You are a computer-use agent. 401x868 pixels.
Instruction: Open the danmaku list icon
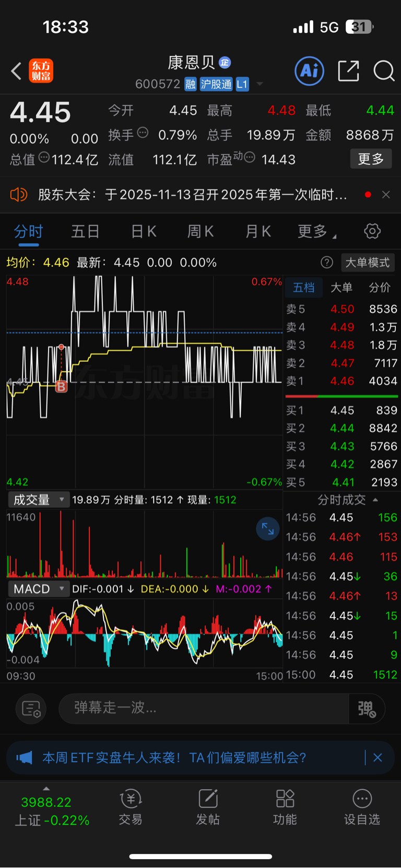[x=31, y=709]
